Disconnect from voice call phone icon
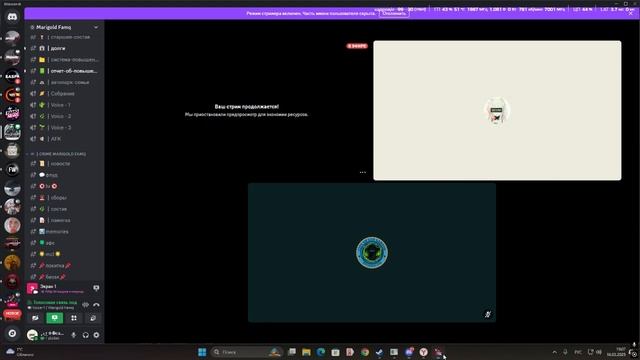Viewport: 640px width, 360px height. 96,304
